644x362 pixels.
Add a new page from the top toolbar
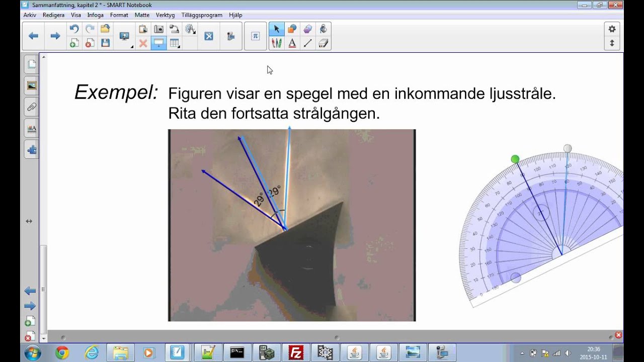coord(74,43)
